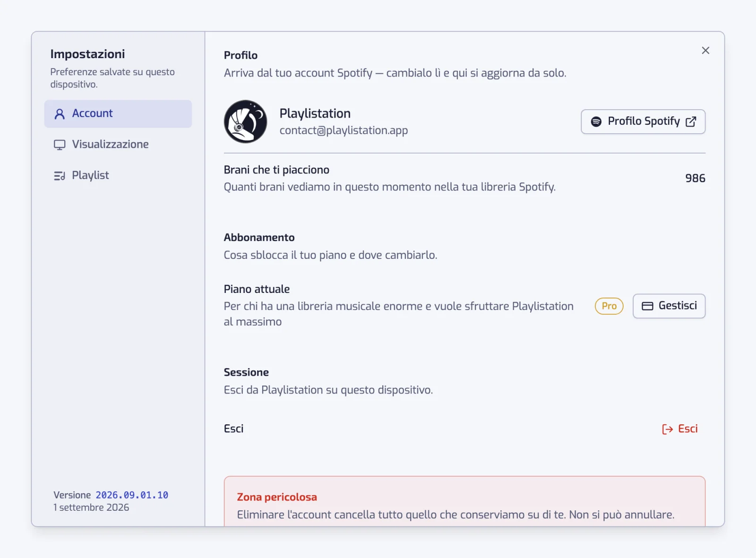Click the external link arrow icon
Screen dimensions: 756x558
click(691, 122)
